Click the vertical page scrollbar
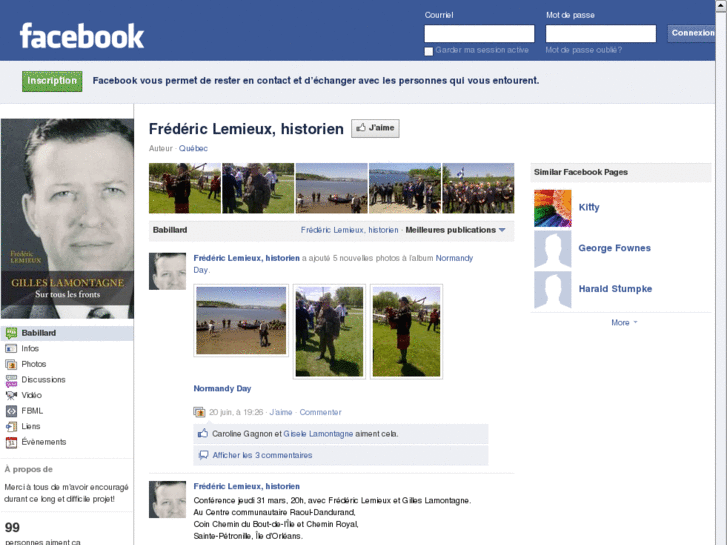727x545 pixels. [x=721, y=272]
